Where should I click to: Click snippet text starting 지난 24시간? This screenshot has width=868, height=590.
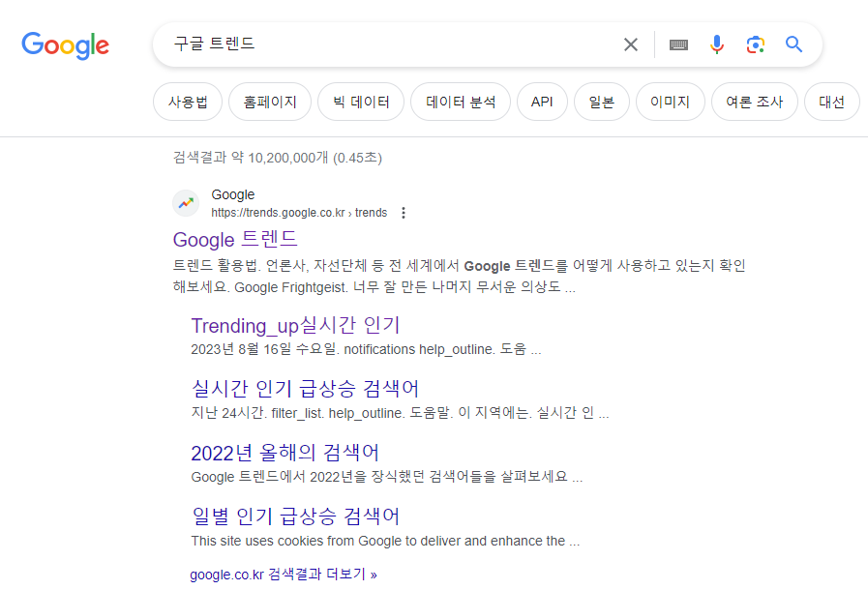coord(400,413)
